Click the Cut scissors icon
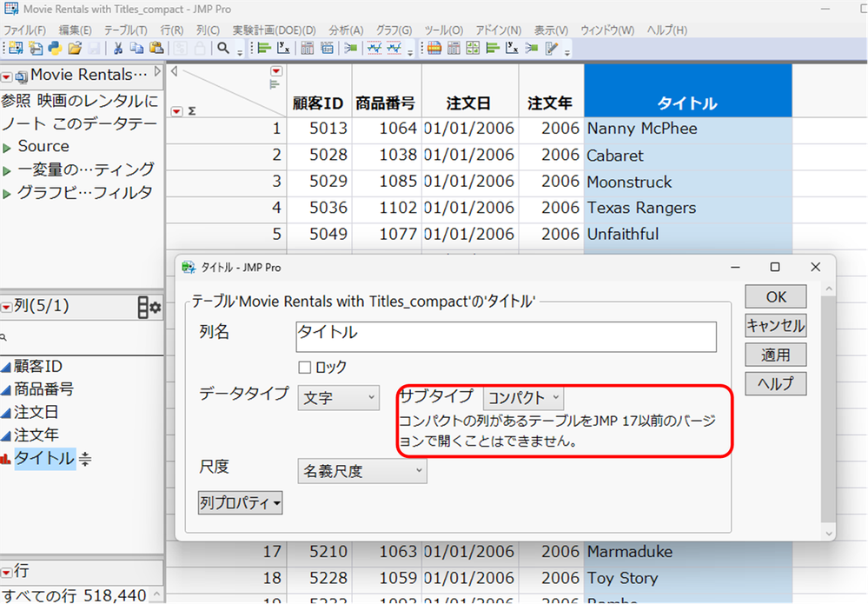 pos(117,48)
